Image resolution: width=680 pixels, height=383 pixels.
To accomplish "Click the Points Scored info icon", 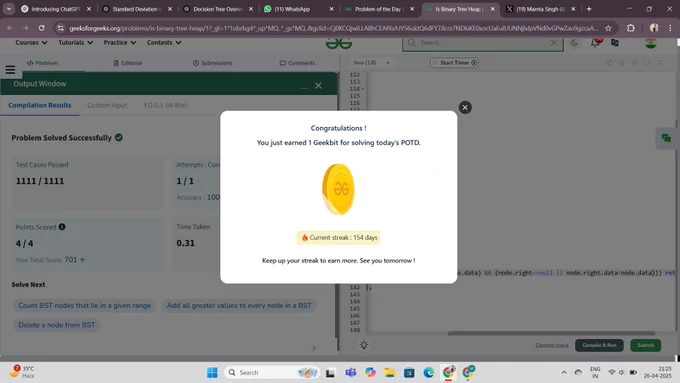I will 62,227.
